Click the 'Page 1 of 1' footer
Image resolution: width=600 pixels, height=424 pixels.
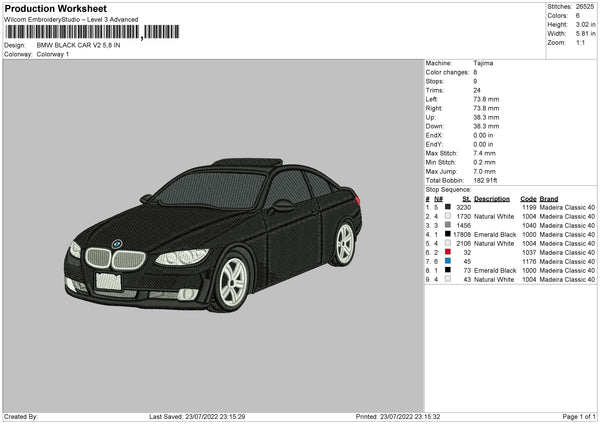pyautogui.click(x=579, y=417)
